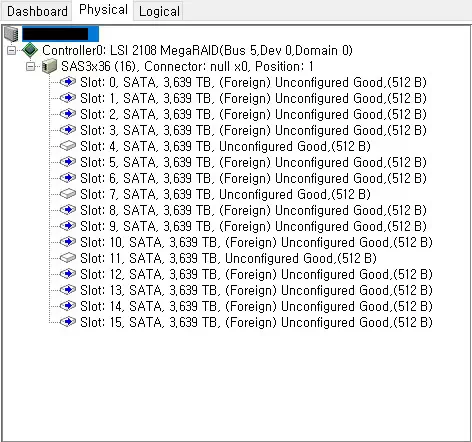Screen dimensions: 472x442
Task: Click the foreign drive icon for Slot 0
Action: 68,82
